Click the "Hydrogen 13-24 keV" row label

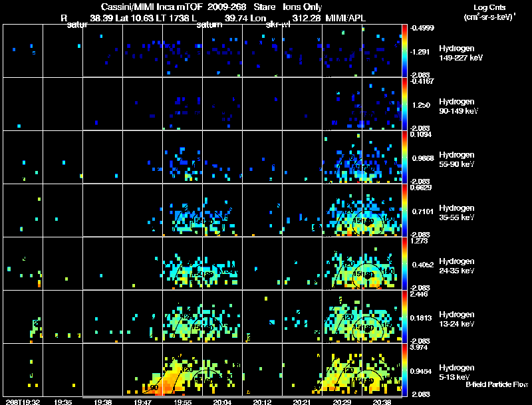[457, 319]
